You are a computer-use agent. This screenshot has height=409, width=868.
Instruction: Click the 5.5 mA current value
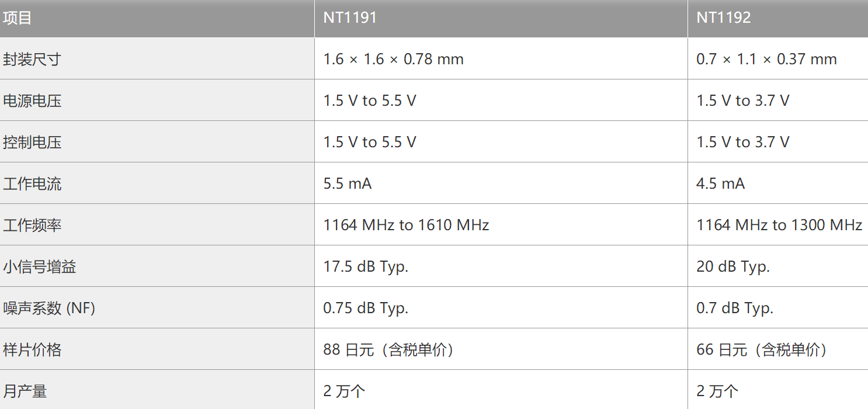click(348, 183)
